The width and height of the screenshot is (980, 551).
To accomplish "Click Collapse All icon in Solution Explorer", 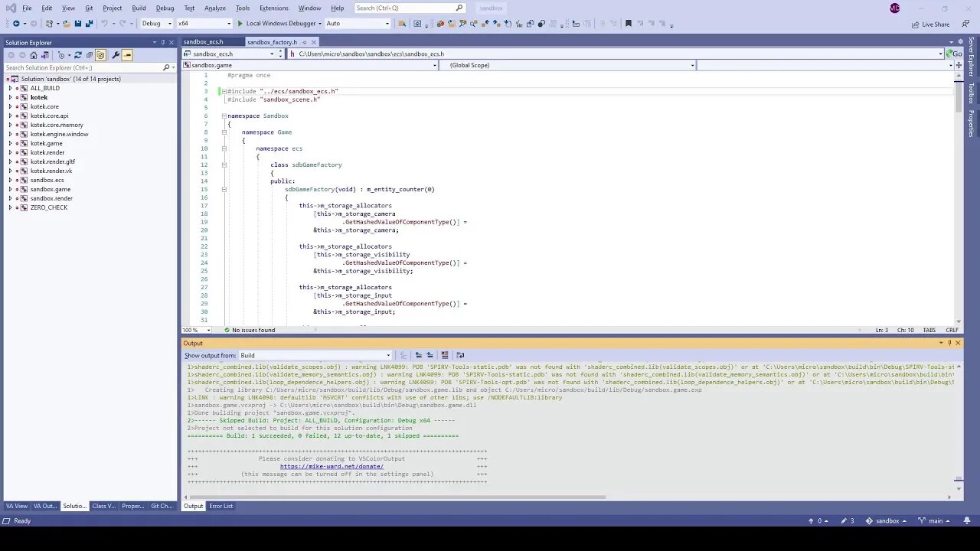I will point(89,55).
